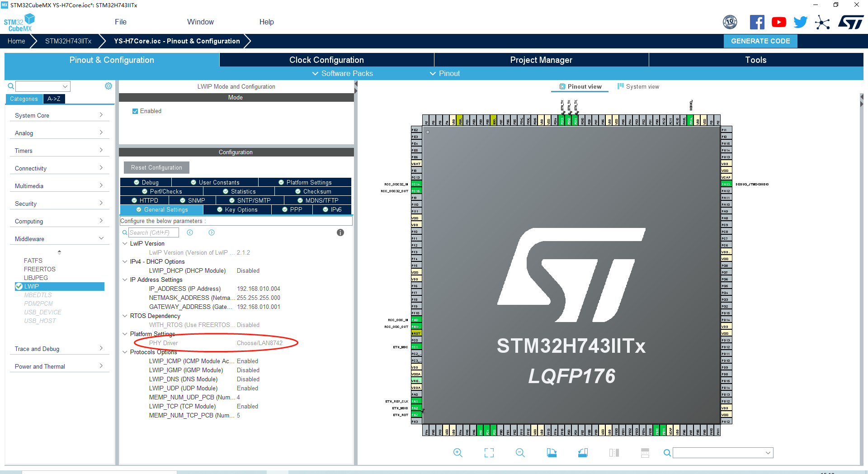Viewport: 868px width, 474px height.
Task: Open the Help menu
Action: [266, 22]
